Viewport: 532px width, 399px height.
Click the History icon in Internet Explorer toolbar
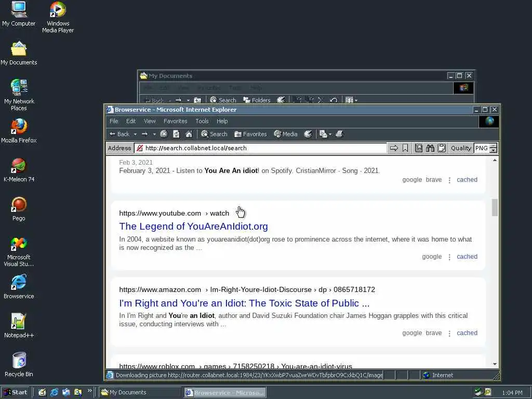(308, 134)
